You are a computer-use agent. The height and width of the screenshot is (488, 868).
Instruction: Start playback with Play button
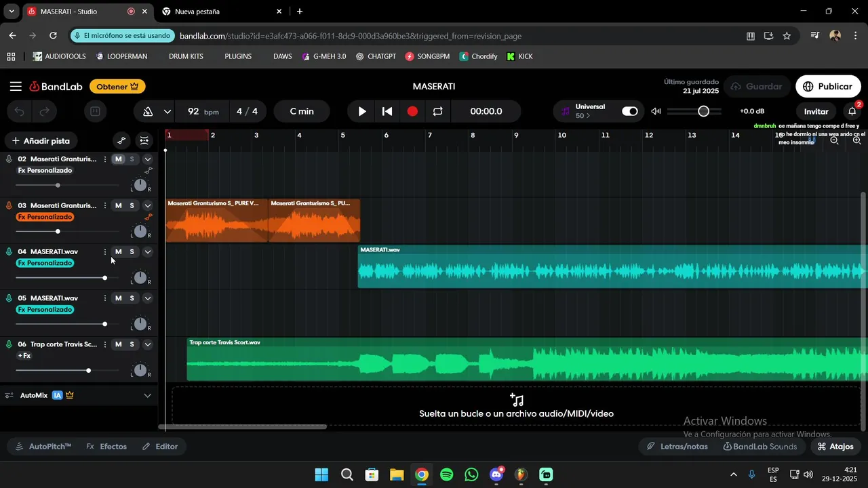click(362, 112)
